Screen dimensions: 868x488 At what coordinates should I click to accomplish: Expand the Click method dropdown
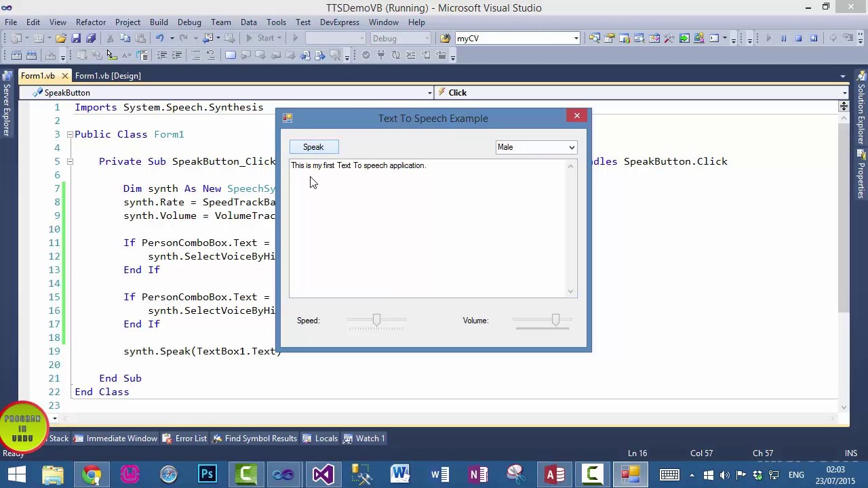(x=844, y=93)
